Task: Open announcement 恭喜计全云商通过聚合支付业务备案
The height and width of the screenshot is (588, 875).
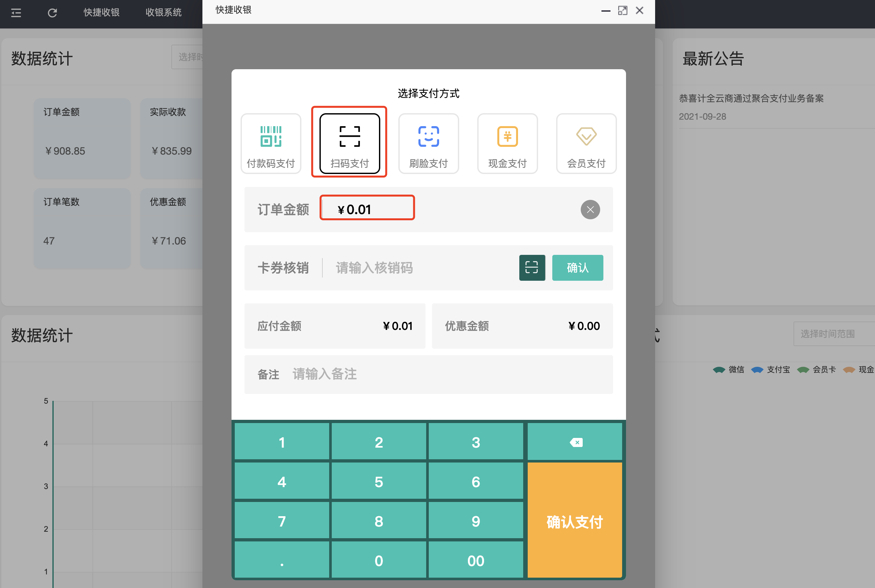Action: pyautogui.click(x=751, y=99)
